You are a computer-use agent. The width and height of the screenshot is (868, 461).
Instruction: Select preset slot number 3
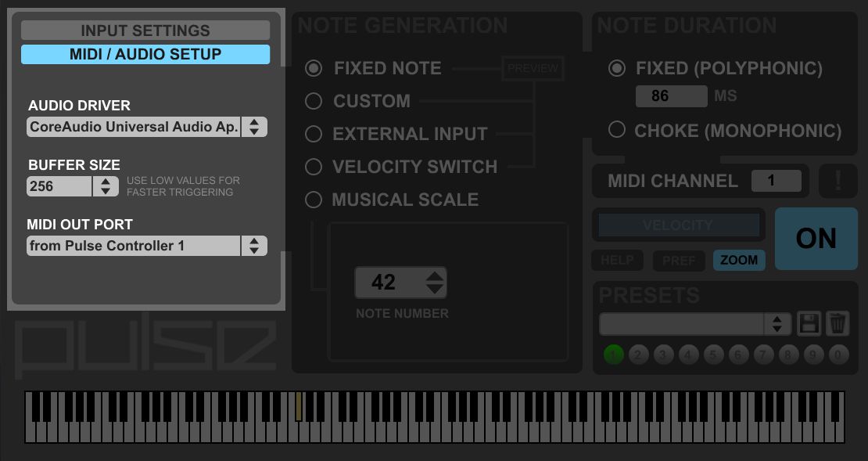pos(663,355)
